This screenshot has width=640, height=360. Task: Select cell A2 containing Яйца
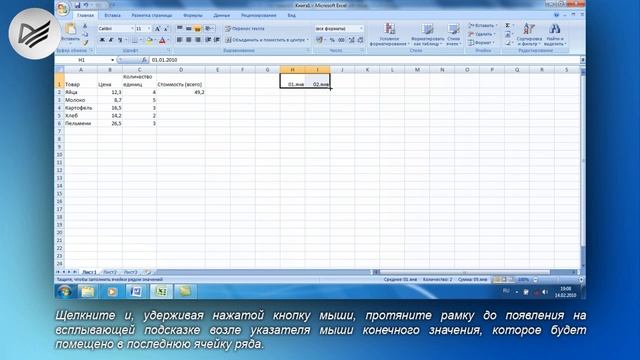[81, 92]
